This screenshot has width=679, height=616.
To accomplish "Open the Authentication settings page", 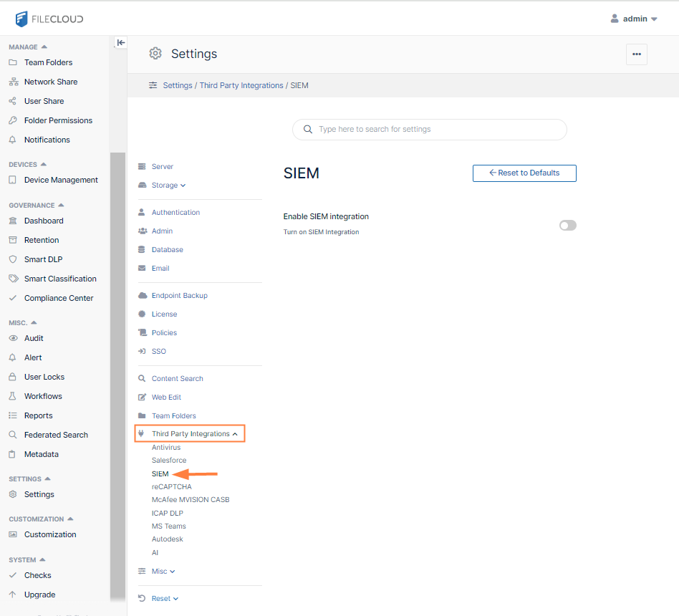I will coord(175,213).
